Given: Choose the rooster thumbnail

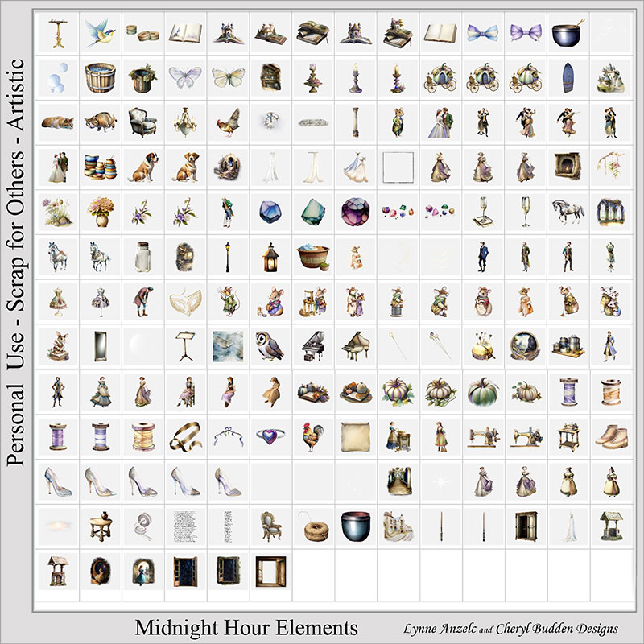Looking at the screenshot, I should (x=313, y=436).
